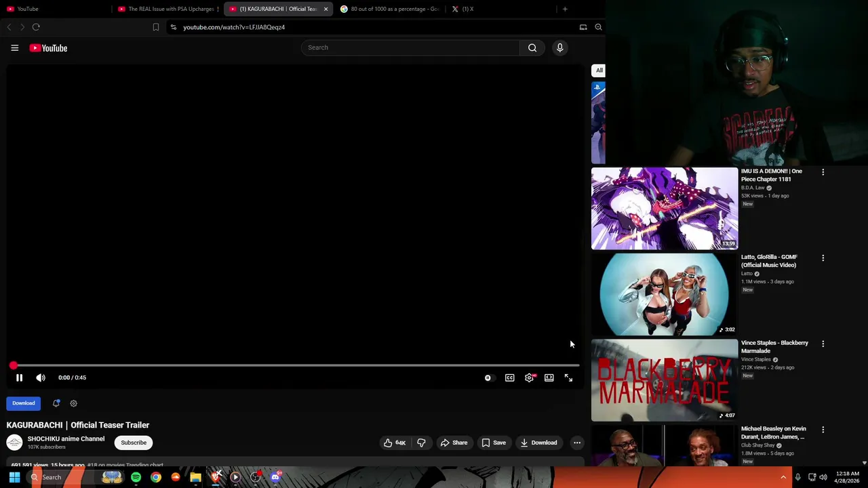This screenshot has height=488, width=868.
Task: Open more actions three-dot menu
Action: point(577,443)
